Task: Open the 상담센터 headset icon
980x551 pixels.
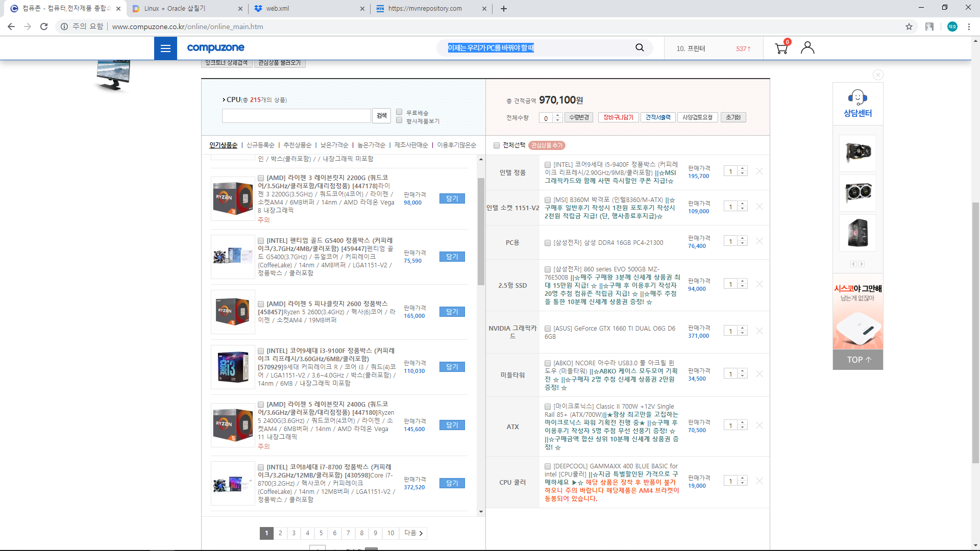Action: coord(857,98)
